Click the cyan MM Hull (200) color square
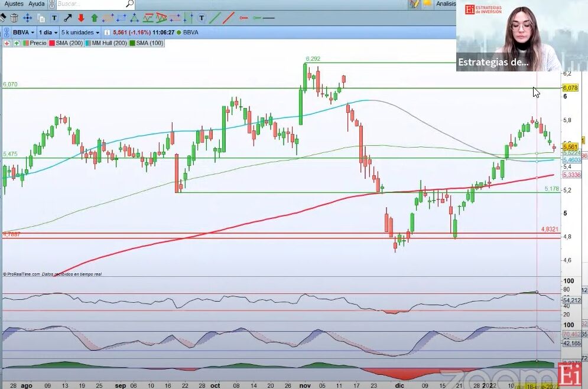 click(x=88, y=44)
